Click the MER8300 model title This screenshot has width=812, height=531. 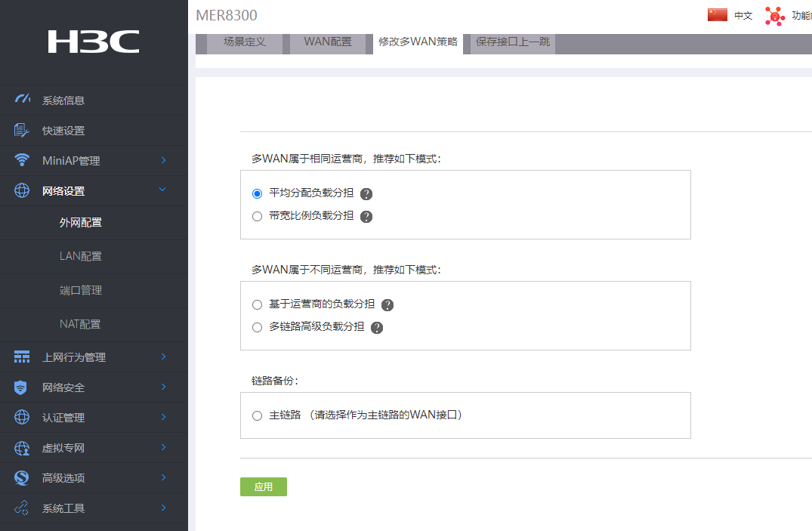pos(227,16)
